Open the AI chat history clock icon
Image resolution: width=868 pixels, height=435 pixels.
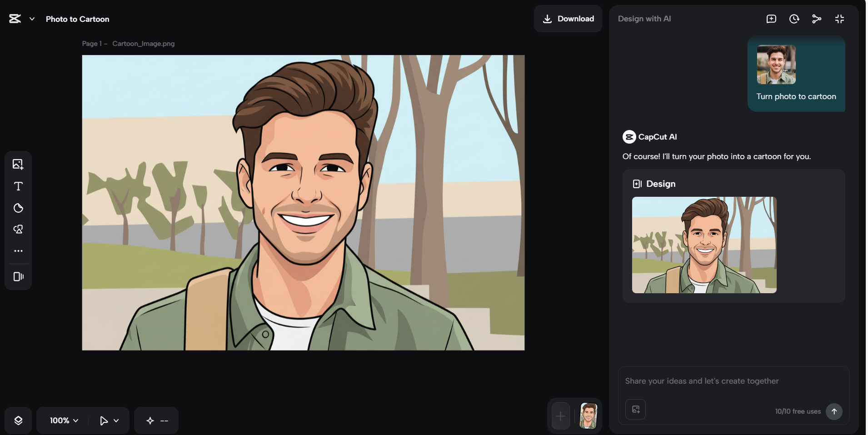tap(794, 19)
